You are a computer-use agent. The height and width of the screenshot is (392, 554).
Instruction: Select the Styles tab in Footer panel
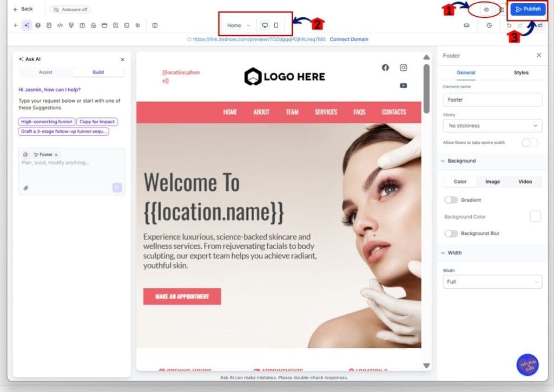(x=521, y=72)
